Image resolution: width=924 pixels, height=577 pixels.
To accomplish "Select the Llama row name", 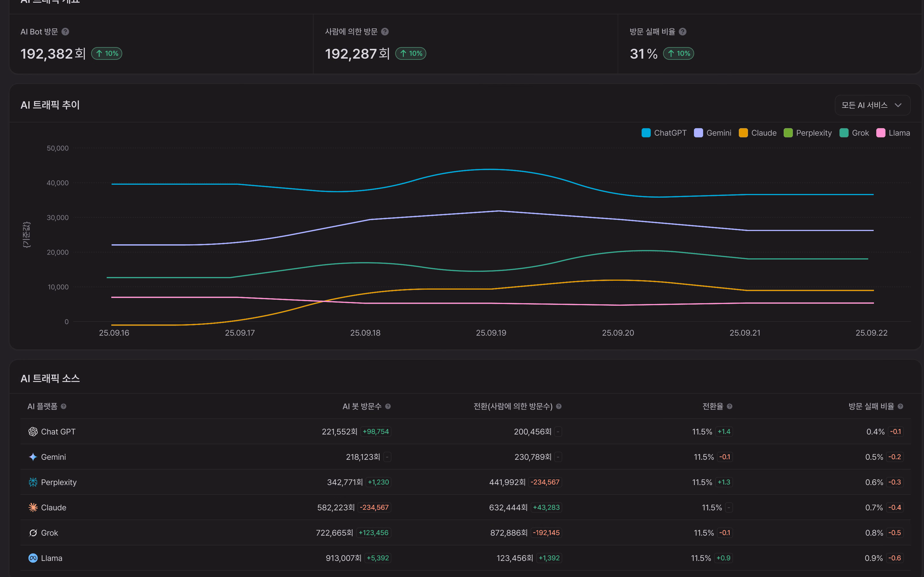I will [51, 558].
